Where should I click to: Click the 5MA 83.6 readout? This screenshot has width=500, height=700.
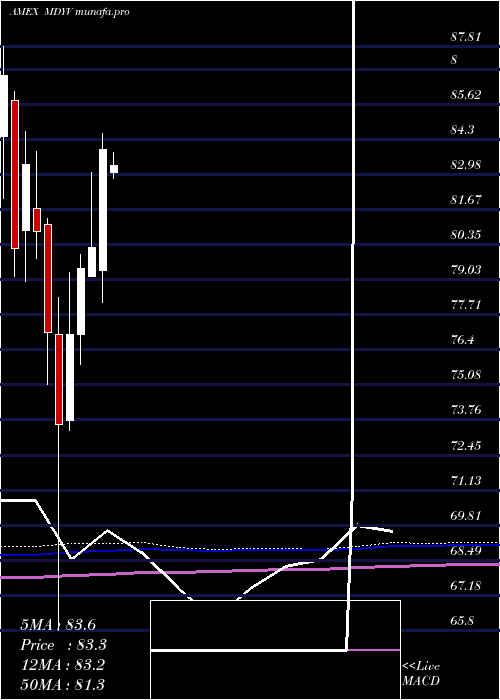(58, 625)
